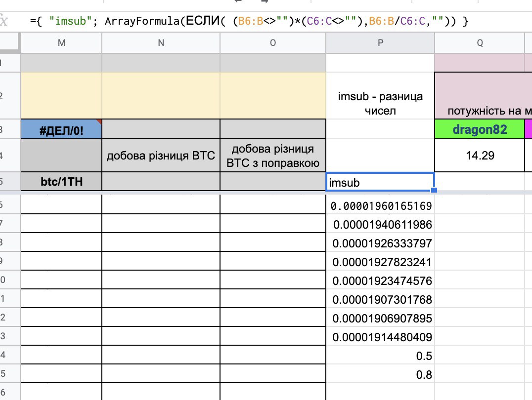
Task: Select the cell containing 0.5
Action: 380,356
